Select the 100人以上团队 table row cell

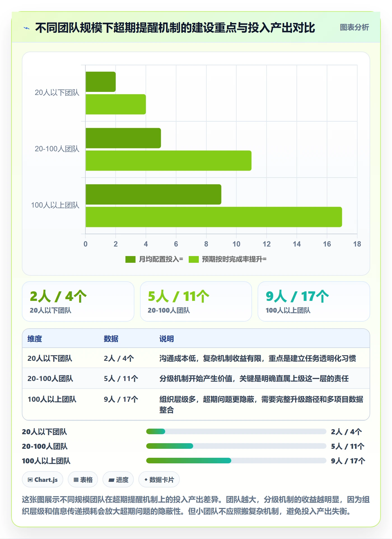(x=52, y=399)
